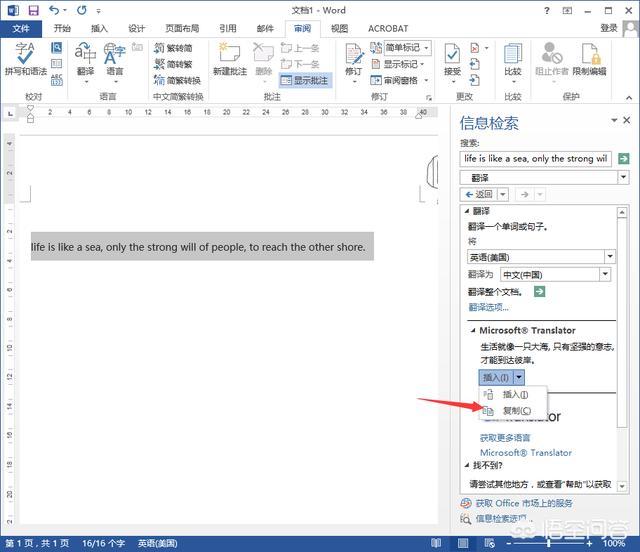Click the 新建批注 new comment icon
Viewport: 640px width, 552px height.
coord(229,59)
